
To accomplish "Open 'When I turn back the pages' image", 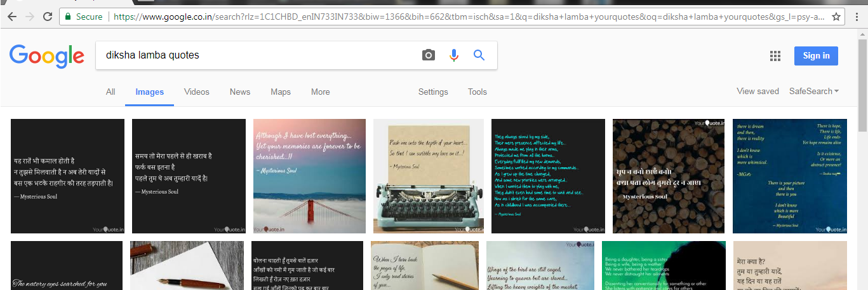I will point(425,265).
